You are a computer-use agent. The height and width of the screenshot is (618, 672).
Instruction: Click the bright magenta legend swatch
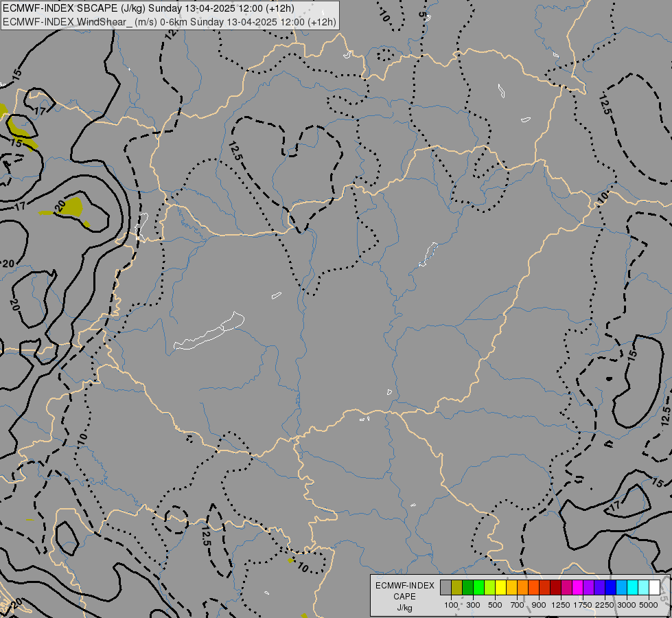coord(577,588)
